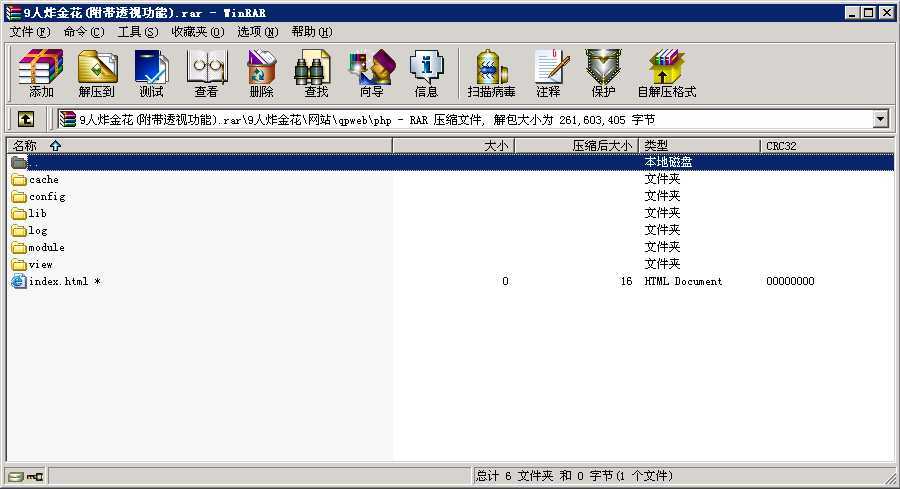Open the 文件 (File) menu
This screenshot has height=489, width=900.
pyautogui.click(x=29, y=31)
